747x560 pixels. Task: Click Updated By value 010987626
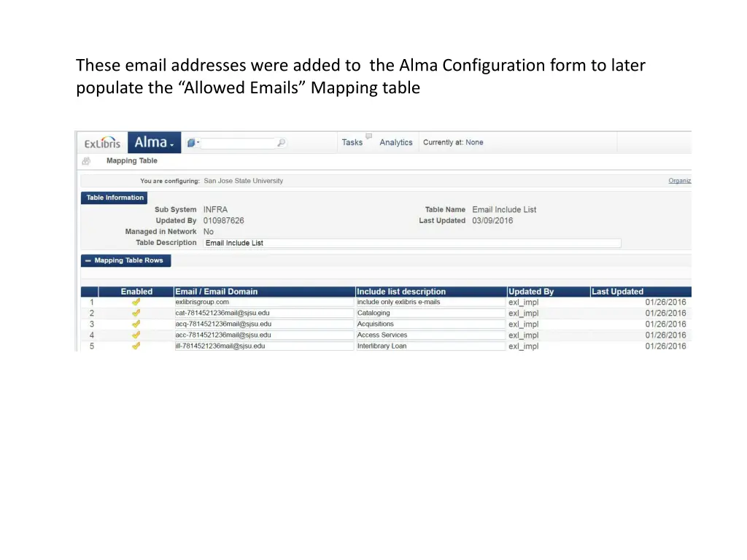pyautogui.click(x=223, y=220)
